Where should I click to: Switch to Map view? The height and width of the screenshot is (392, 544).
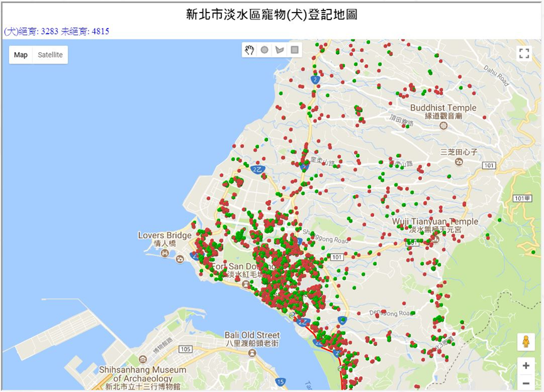click(21, 55)
